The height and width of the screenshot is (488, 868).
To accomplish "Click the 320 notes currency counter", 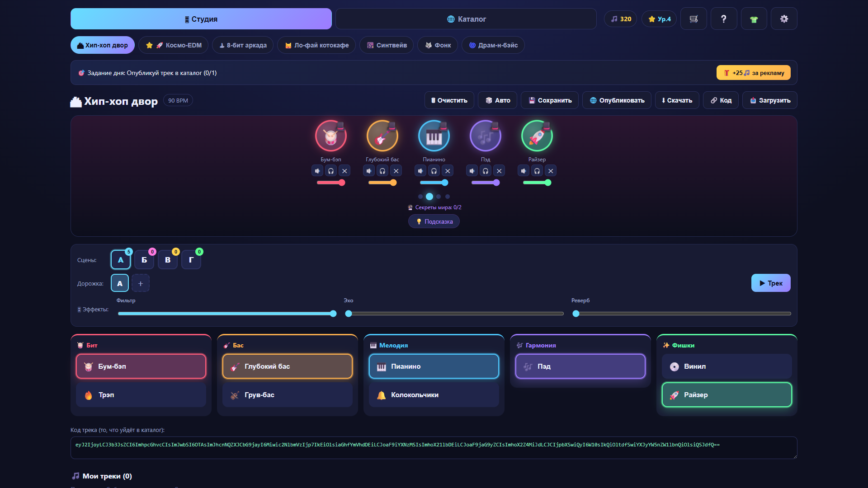I will 621,19.
